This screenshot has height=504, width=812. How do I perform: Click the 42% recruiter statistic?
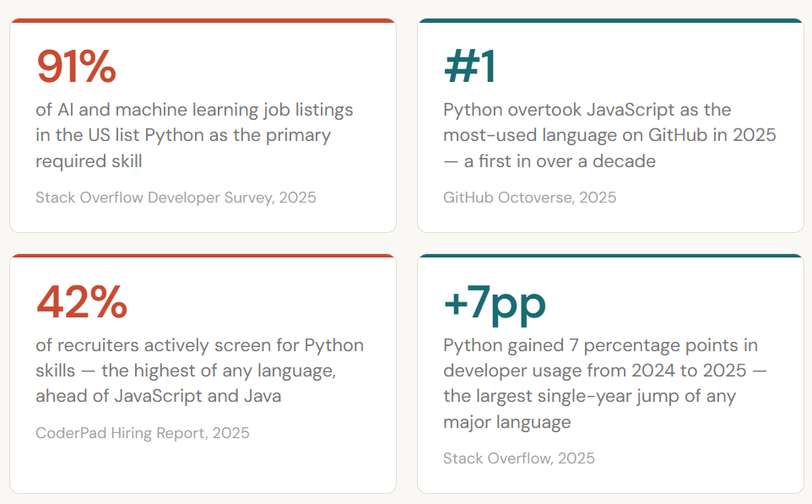click(x=81, y=302)
